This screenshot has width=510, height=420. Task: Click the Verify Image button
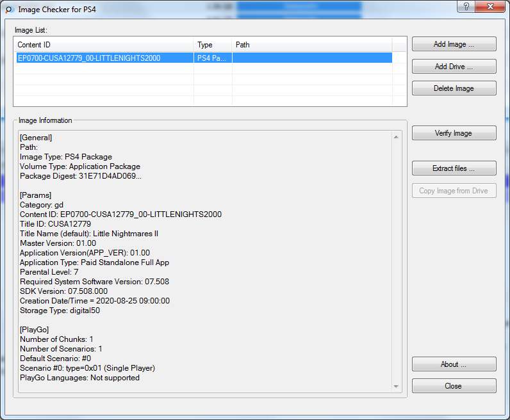click(454, 133)
